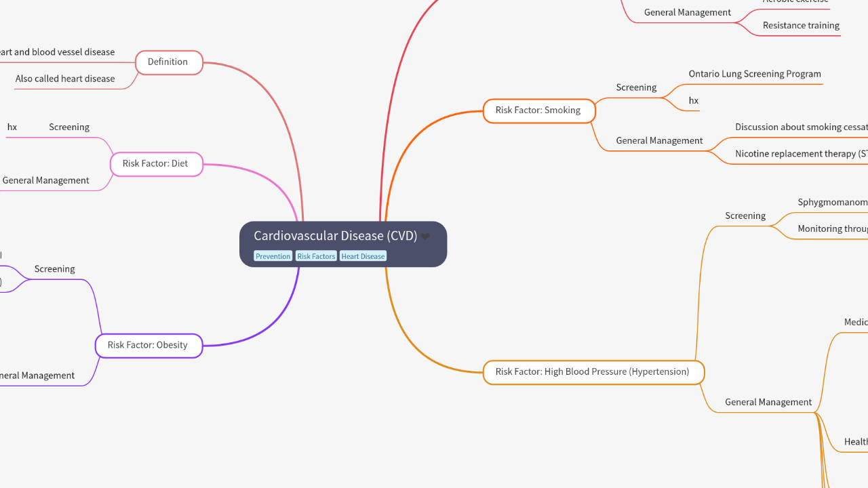Select the Cardiovascular Disease (CVD) title
The image size is (868, 488).
tap(335, 236)
